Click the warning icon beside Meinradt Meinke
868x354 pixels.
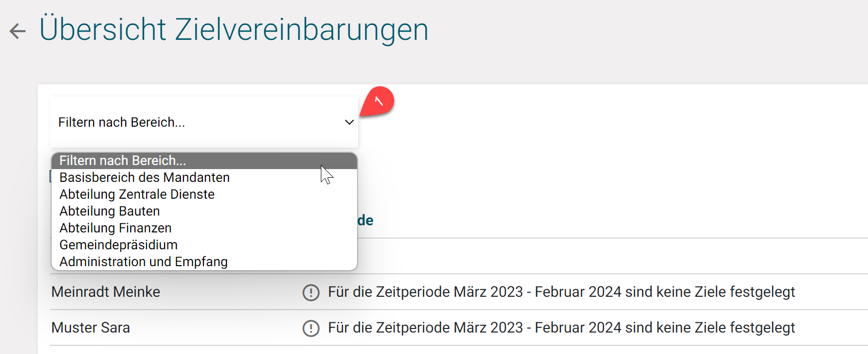pyautogui.click(x=311, y=292)
